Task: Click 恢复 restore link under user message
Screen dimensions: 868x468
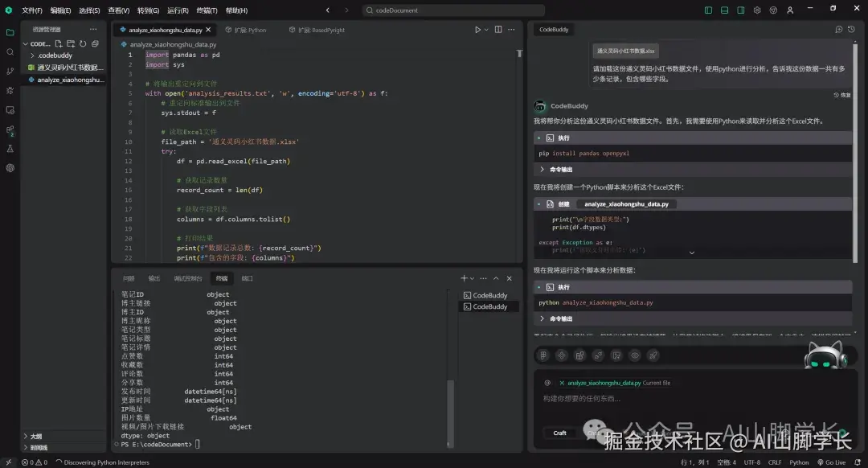Action: pos(842,95)
